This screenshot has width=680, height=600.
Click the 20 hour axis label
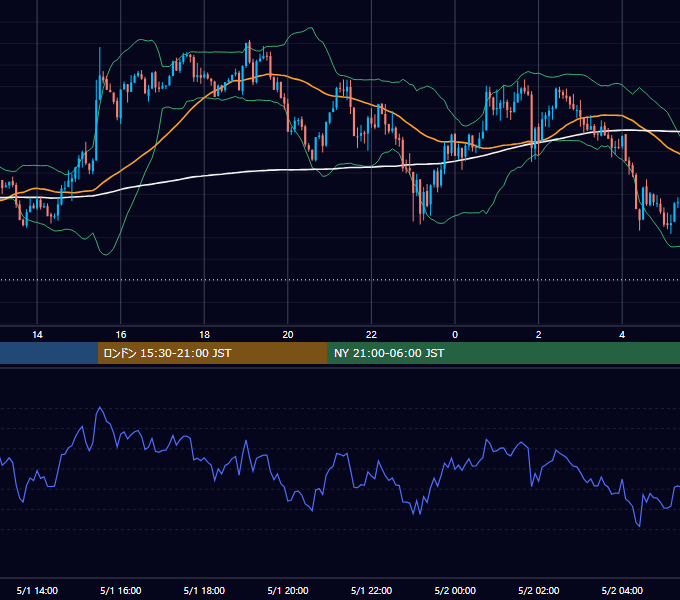[288, 335]
